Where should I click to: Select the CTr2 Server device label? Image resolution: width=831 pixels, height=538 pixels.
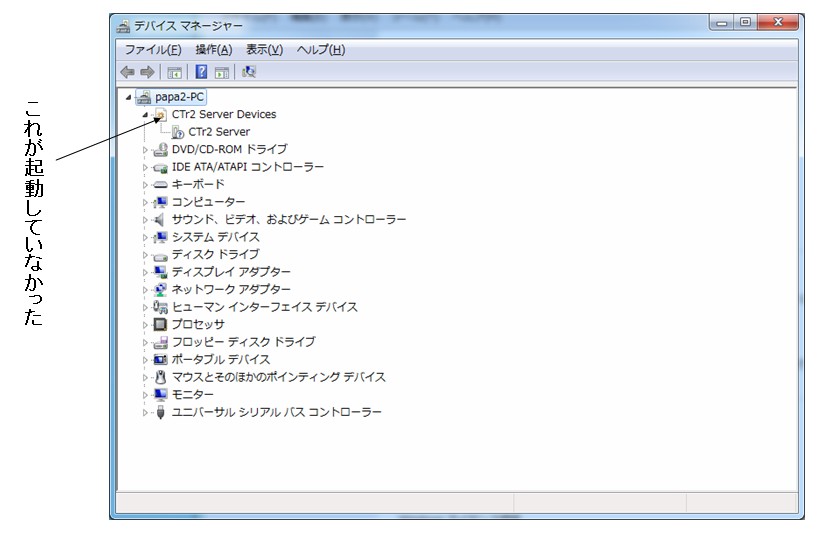click(x=219, y=132)
